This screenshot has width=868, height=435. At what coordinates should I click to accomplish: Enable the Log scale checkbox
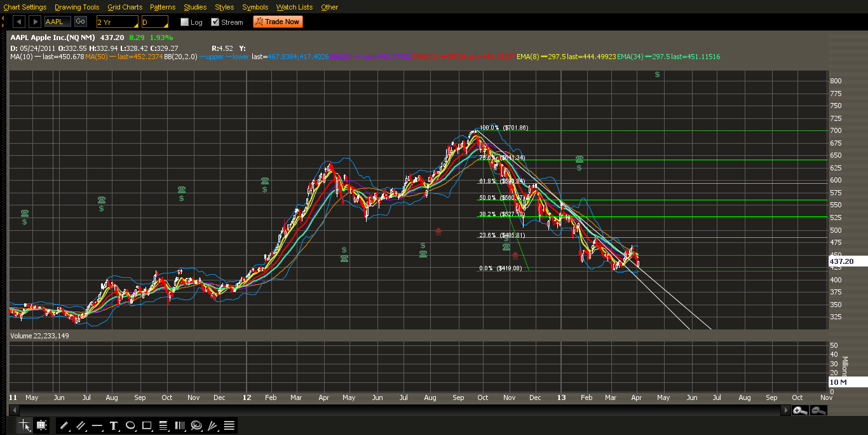tap(185, 22)
